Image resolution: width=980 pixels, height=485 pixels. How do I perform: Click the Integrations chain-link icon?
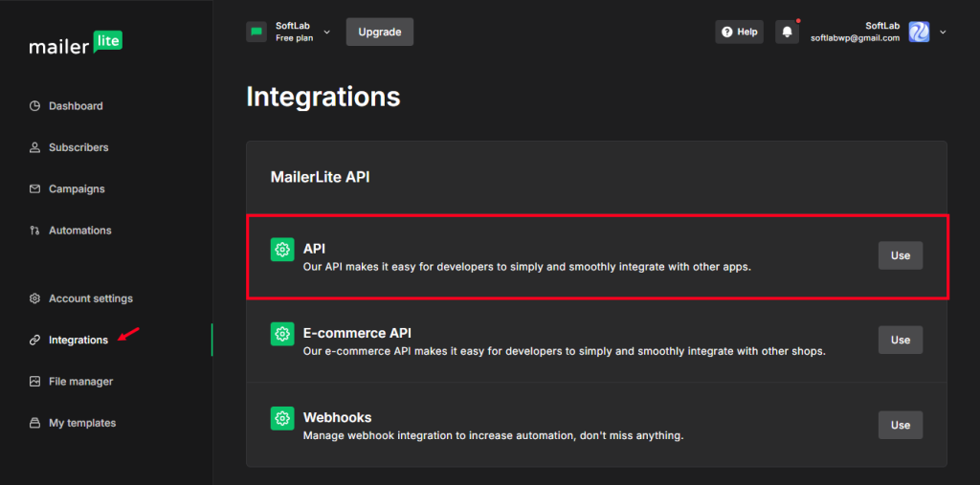click(35, 340)
